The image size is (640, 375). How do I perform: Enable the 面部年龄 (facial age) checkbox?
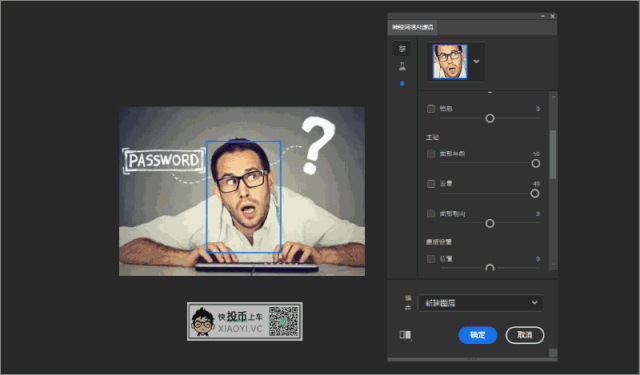(x=431, y=154)
